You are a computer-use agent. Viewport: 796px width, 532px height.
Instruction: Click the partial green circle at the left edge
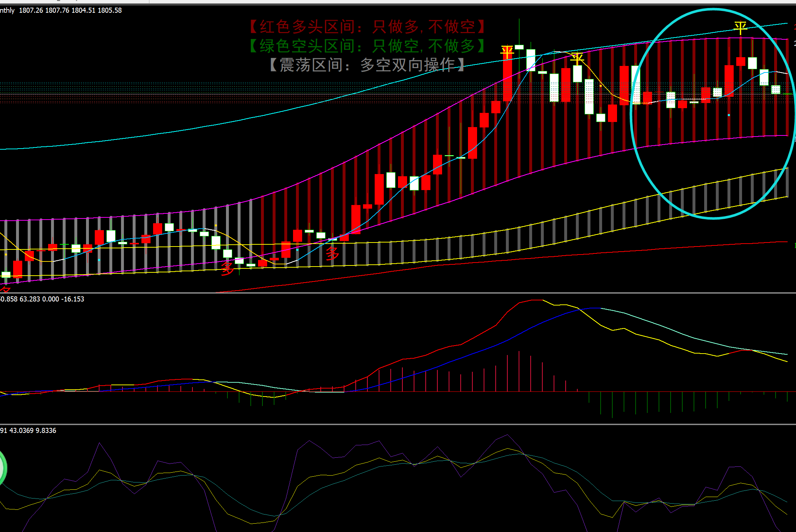pos(2,468)
